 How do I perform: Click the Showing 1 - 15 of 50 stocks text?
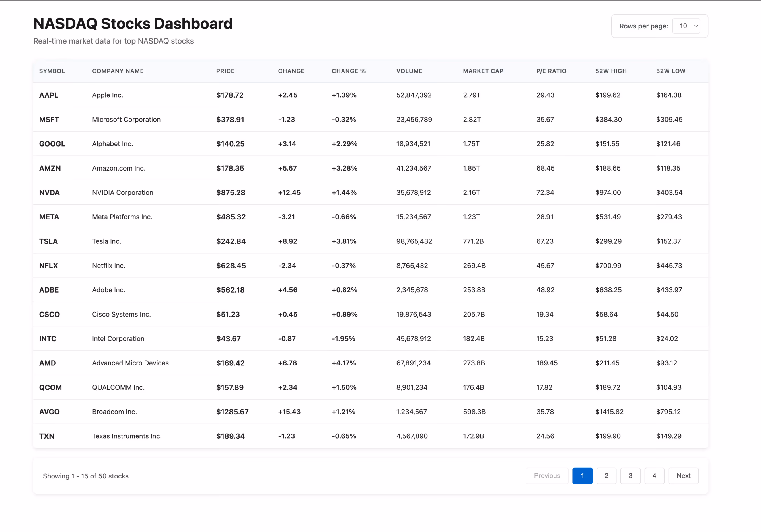coord(86,476)
